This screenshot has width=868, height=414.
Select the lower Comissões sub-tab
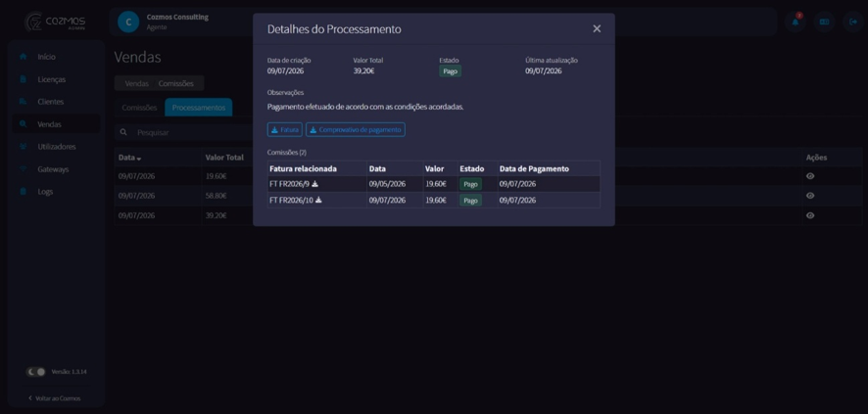tap(139, 108)
